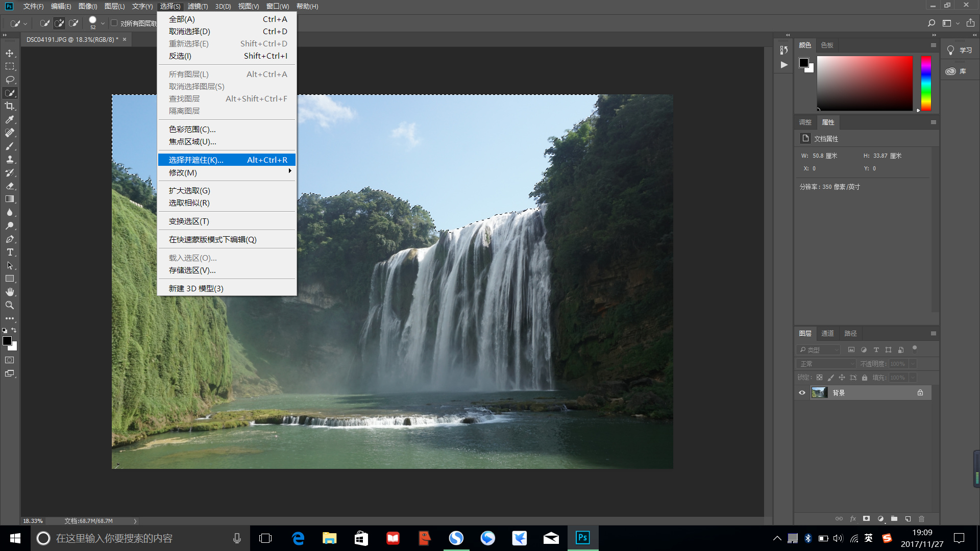
Task: Enable the 对所有图层取样 checkbox
Action: tap(114, 23)
